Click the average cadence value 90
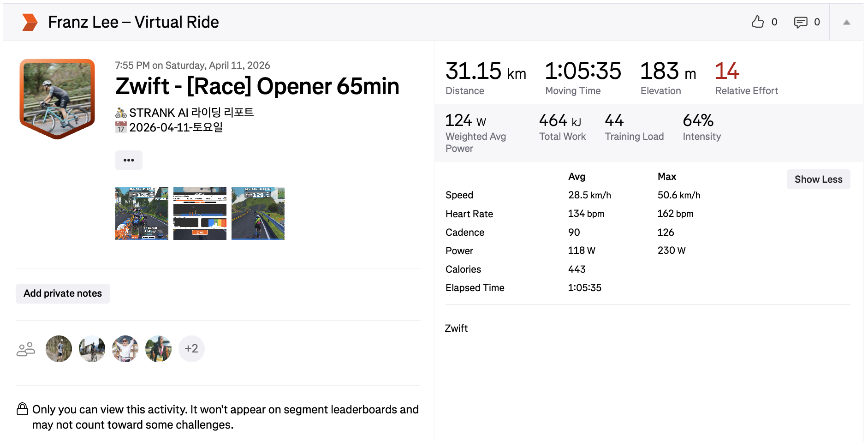This screenshot has height=442, width=868. point(574,232)
